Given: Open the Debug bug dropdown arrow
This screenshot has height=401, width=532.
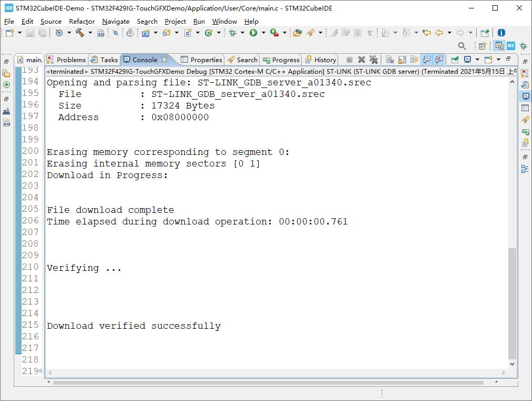Looking at the screenshot, I should [243, 33].
